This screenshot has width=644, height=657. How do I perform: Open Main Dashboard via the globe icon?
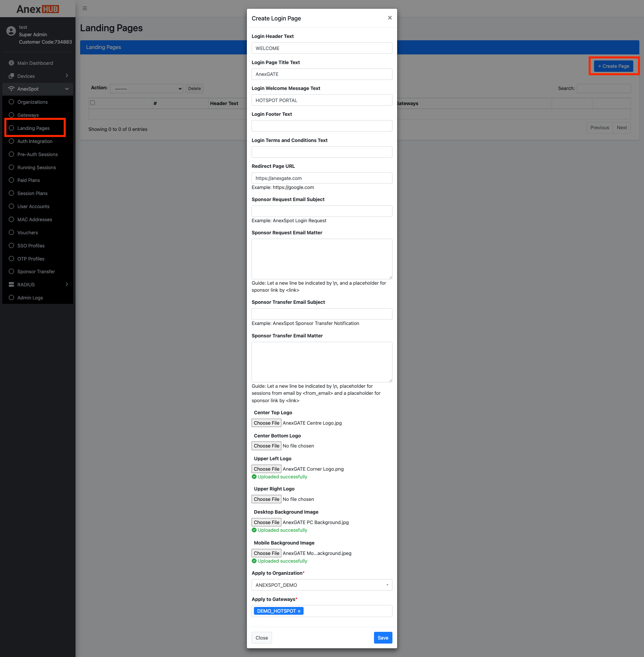tap(11, 63)
